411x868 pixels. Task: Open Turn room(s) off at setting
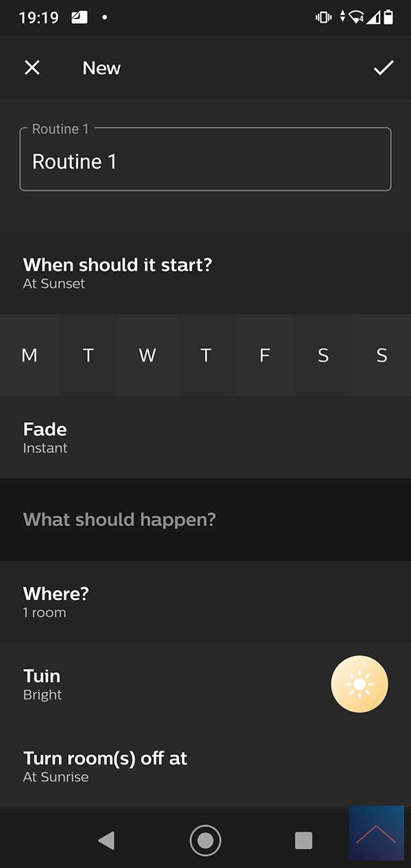click(x=206, y=766)
